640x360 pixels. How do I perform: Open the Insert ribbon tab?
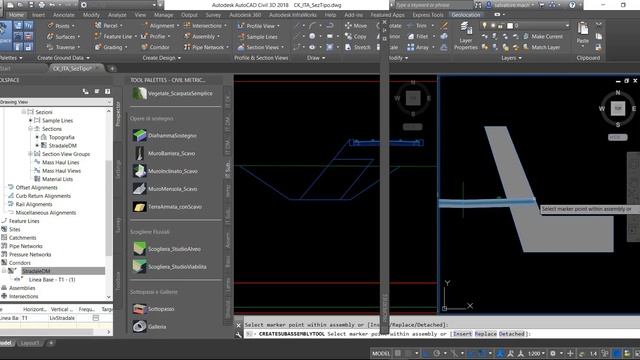[x=38, y=15]
